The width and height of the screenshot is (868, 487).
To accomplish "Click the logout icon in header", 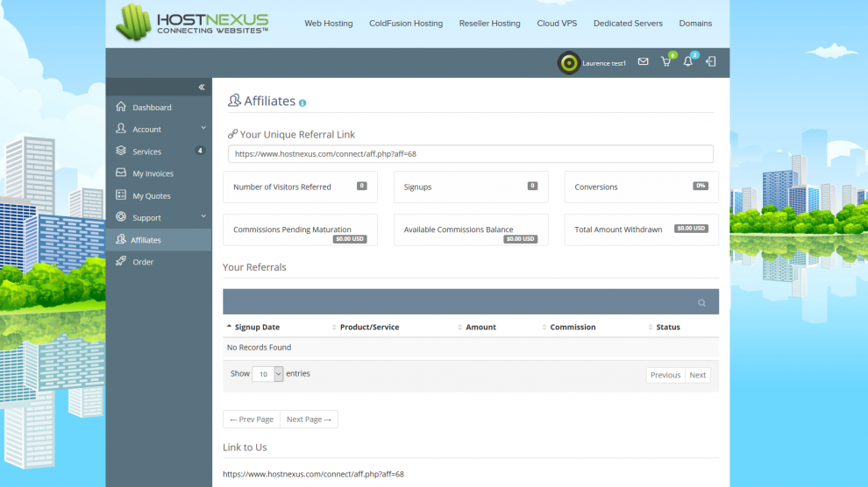I will coord(711,62).
